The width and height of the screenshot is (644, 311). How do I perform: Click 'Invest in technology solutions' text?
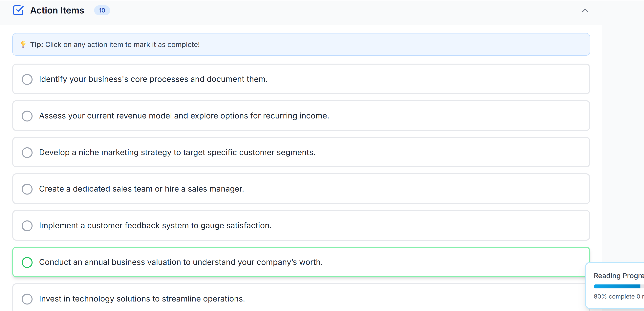[142, 299]
